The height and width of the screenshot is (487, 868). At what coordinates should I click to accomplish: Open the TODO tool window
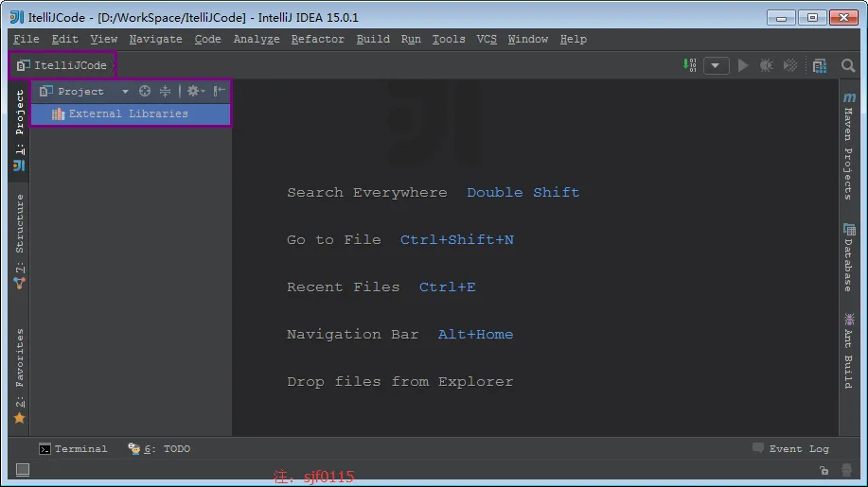[x=159, y=449]
